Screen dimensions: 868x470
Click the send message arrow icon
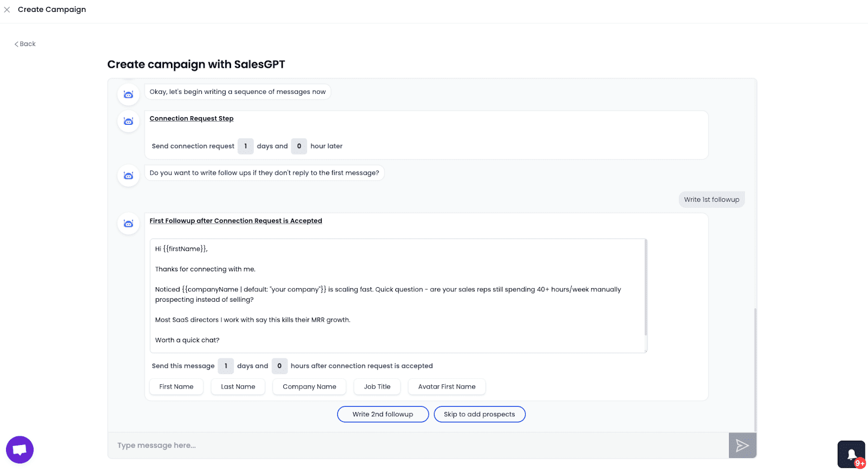point(742,446)
